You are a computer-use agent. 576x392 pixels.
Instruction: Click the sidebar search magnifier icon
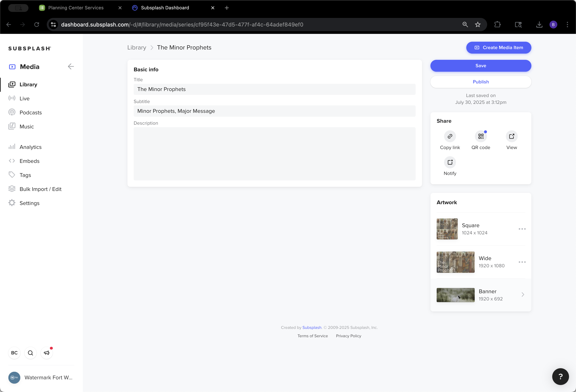(x=30, y=353)
